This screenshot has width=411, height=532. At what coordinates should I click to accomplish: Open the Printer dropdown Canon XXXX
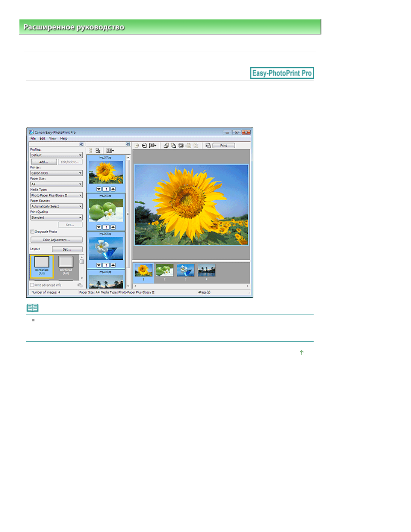click(56, 173)
